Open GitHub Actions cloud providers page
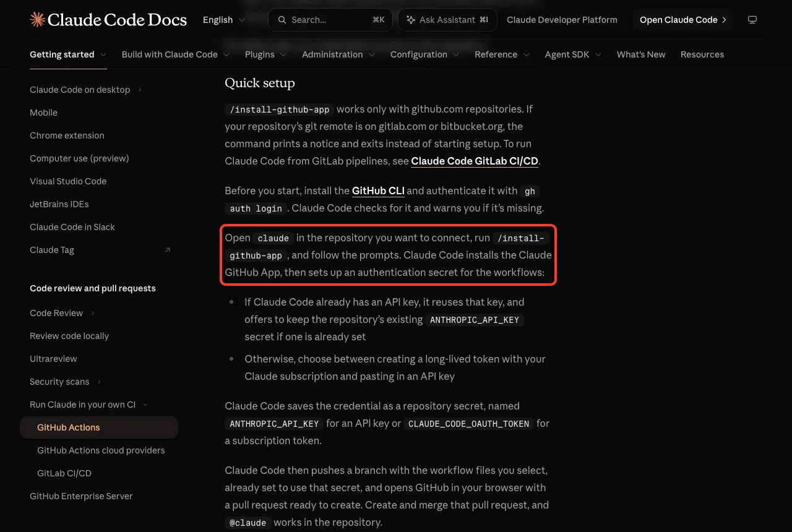This screenshot has height=532, width=792. (101, 450)
